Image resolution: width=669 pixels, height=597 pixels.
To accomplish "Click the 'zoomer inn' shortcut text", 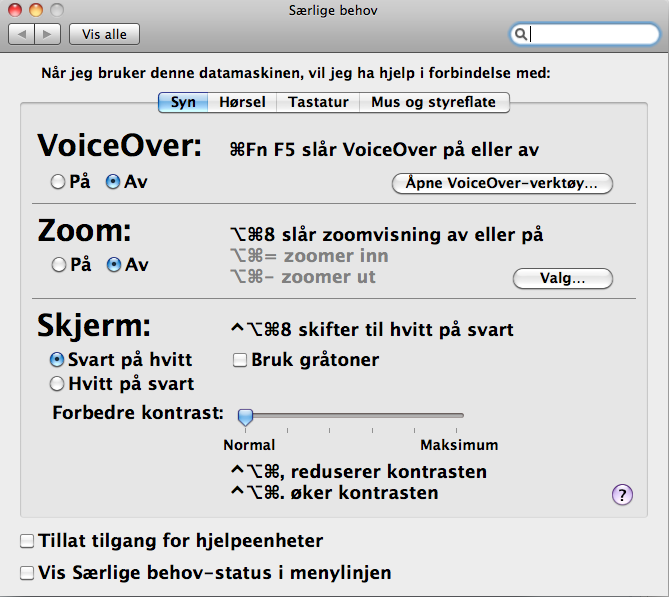I will tap(336, 256).
